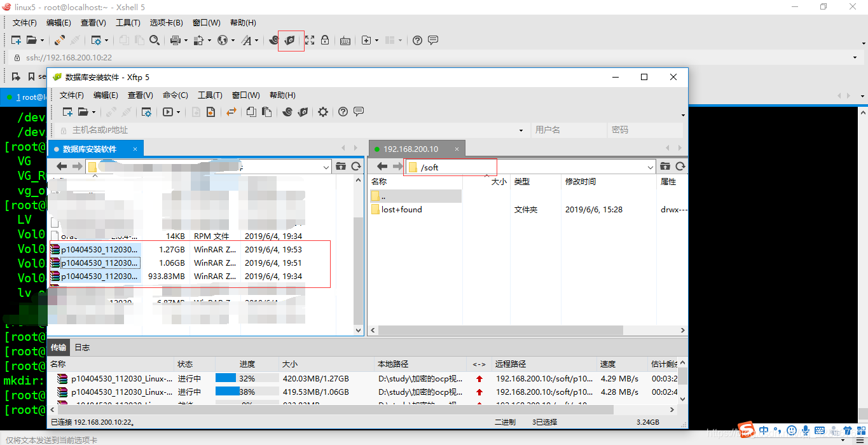868x445 pixels.
Task: Click New Session icon in Xshell toolbar
Action: tap(17, 40)
